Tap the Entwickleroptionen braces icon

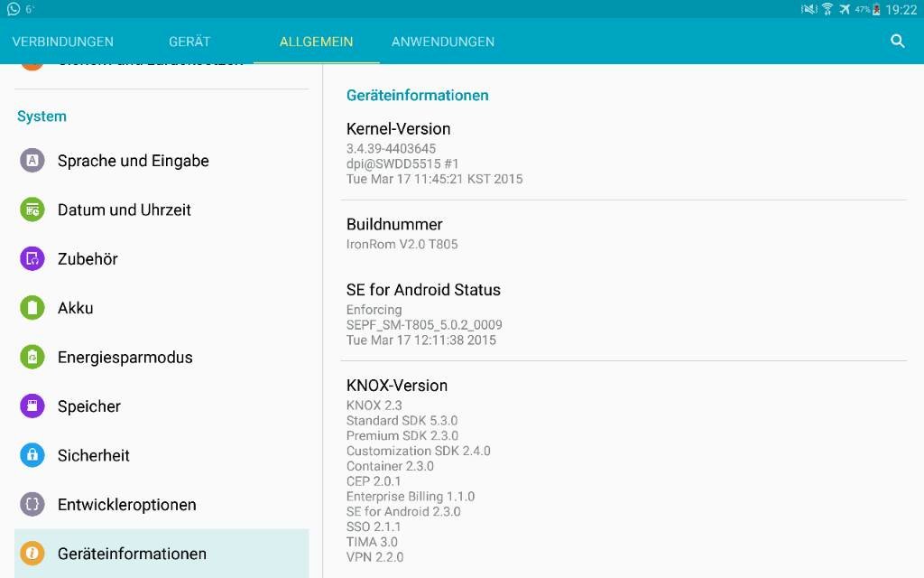pos(32,504)
